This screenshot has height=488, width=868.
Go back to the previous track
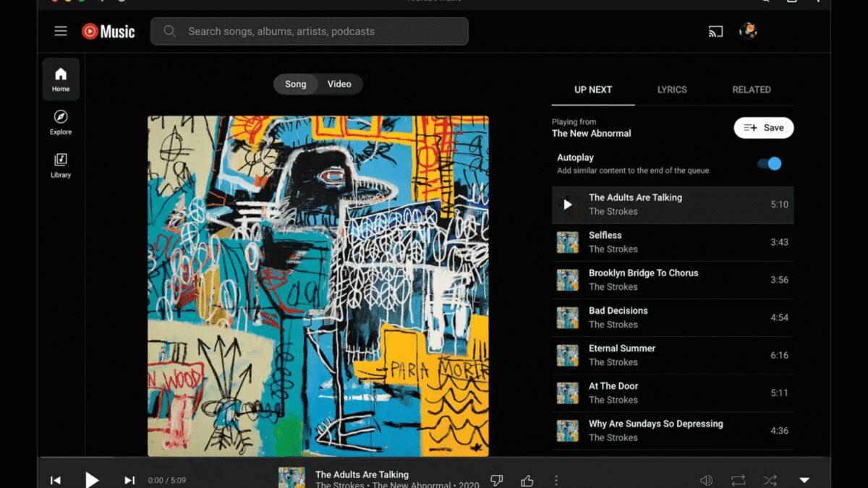coord(56,480)
